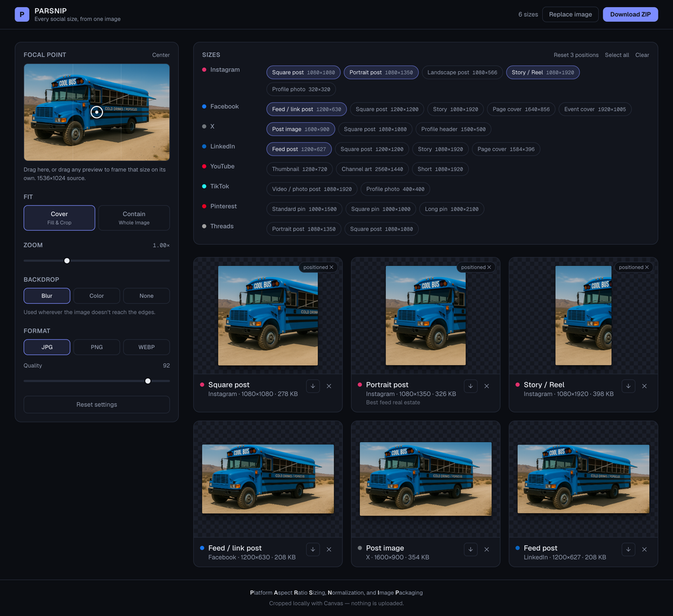Enable YouTube Channel art 2560×1440 size

(372, 169)
